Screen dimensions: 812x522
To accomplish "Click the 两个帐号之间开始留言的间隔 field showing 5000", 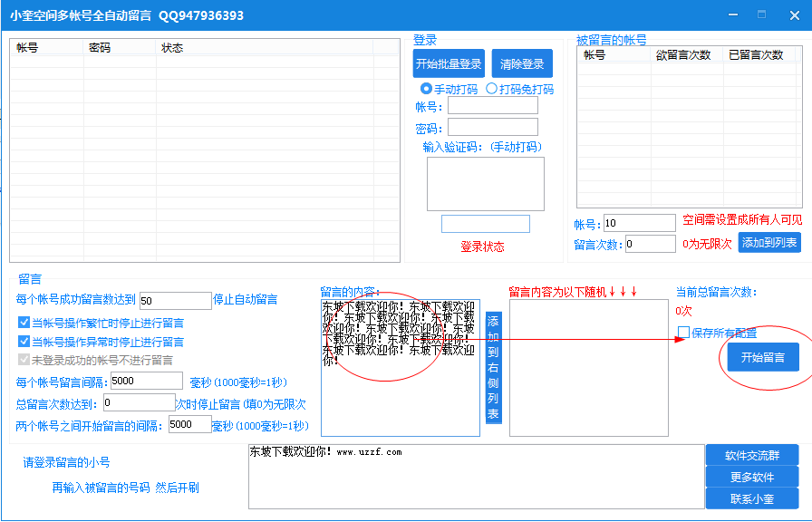I will 190,424.
